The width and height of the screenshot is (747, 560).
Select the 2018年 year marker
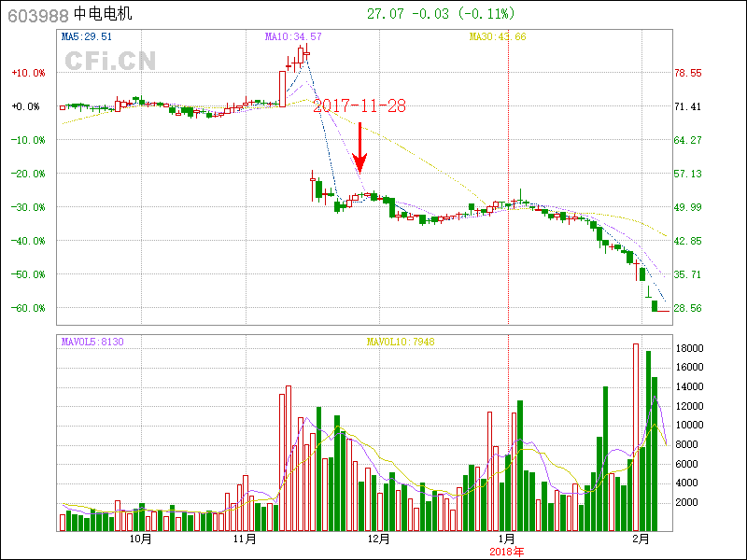[x=508, y=551]
